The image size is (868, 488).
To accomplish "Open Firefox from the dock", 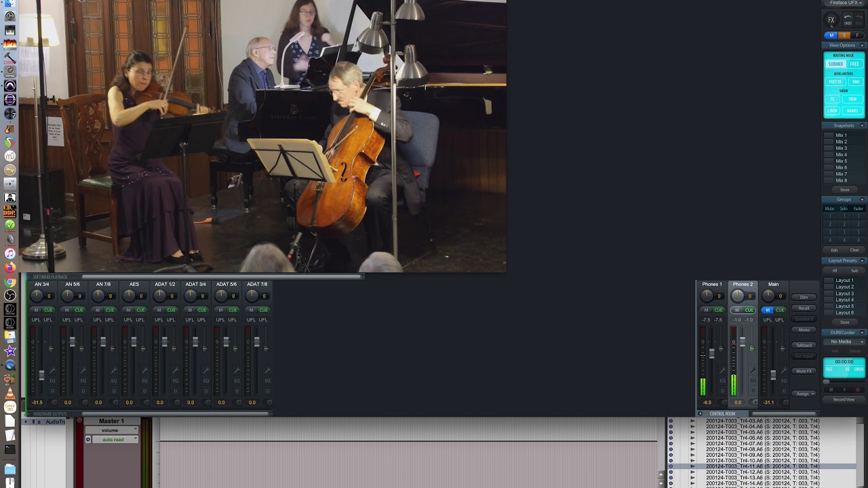I will (10, 267).
